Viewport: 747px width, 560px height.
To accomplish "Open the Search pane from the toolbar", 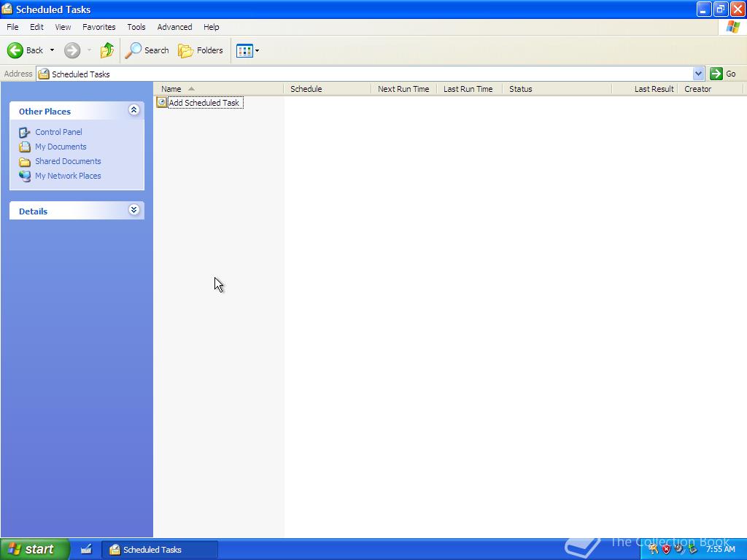I will click(x=147, y=50).
